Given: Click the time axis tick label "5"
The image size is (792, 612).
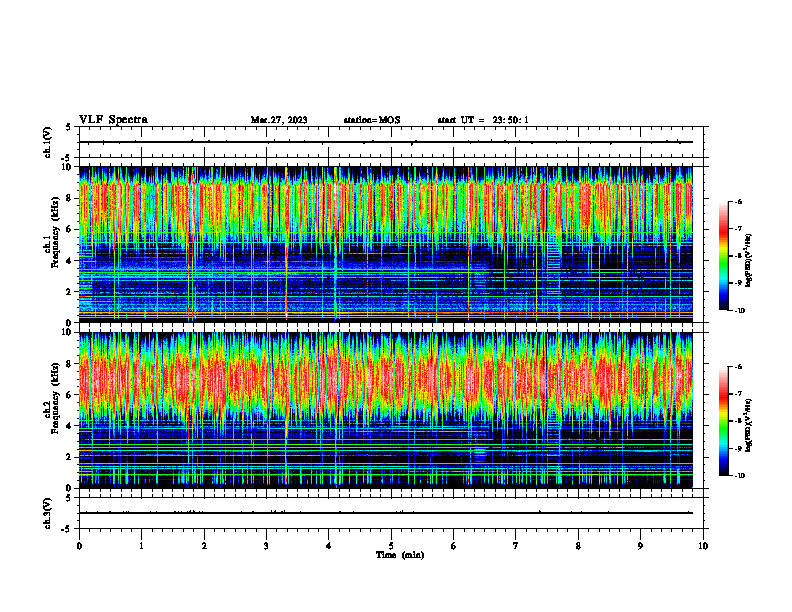Looking at the screenshot, I should (391, 546).
